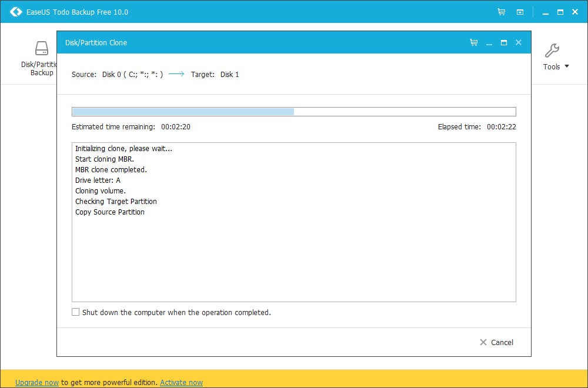Enable shut down when operation completed checkbox
588x388 pixels.
(x=76, y=312)
